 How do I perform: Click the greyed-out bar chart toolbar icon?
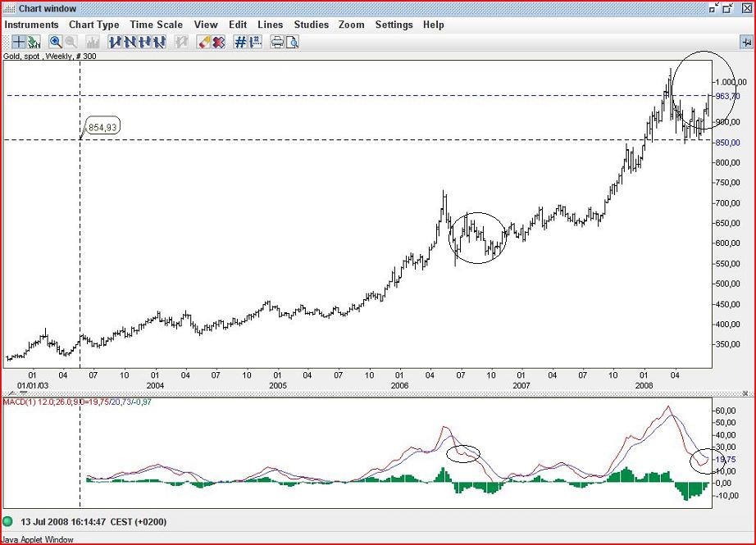pyautogui.click(x=93, y=43)
